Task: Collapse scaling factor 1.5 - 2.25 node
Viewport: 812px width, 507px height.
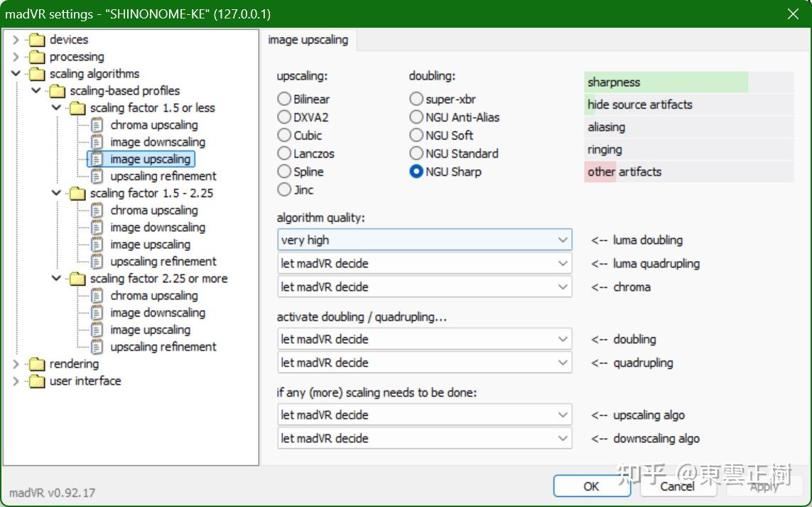Action: 56,193
